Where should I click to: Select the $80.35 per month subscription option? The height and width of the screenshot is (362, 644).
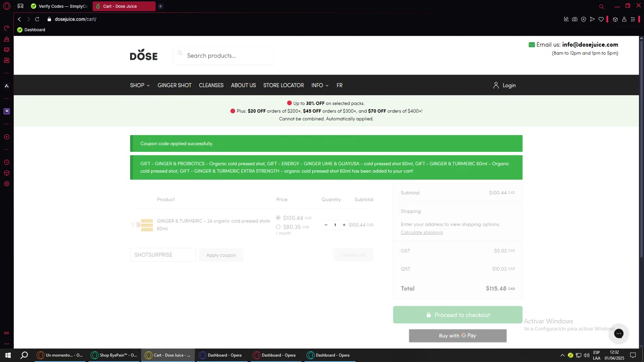point(278,227)
